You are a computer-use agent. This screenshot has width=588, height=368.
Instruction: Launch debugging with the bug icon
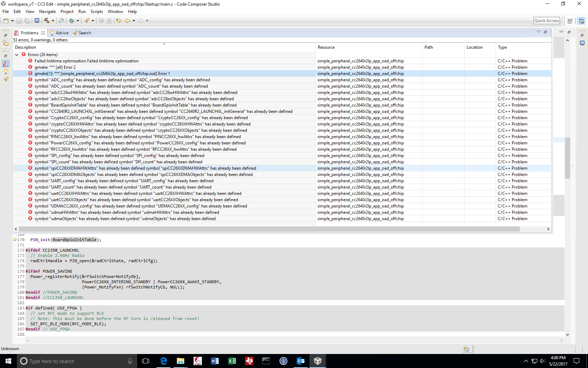(x=72, y=21)
